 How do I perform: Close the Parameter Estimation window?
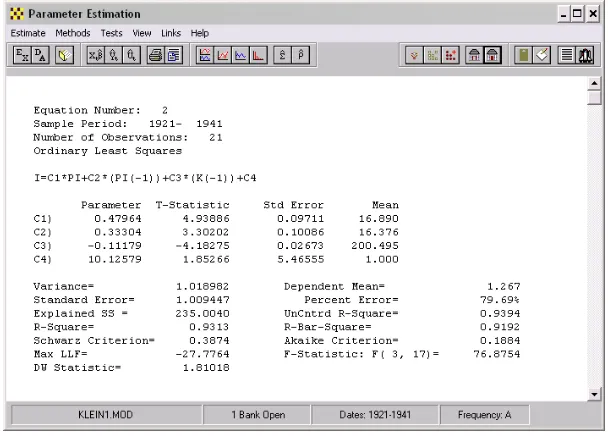point(593,14)
